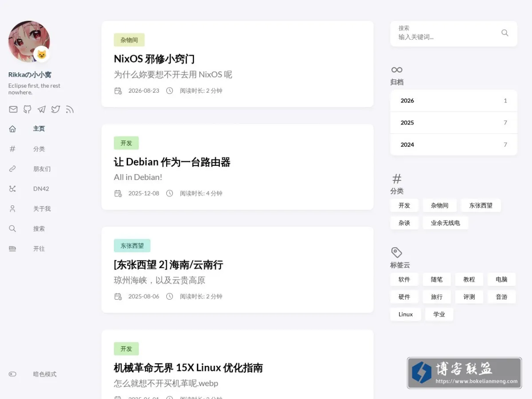The width and height of the screenshot is (532, 399).
Task: Select the 硬件 tag
Action: pos(404,297)
